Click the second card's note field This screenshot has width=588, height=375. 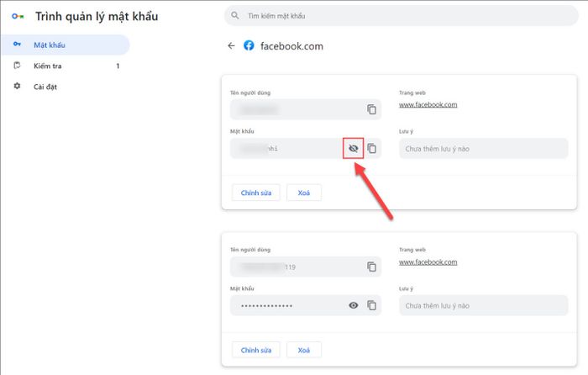pos(483,305)
